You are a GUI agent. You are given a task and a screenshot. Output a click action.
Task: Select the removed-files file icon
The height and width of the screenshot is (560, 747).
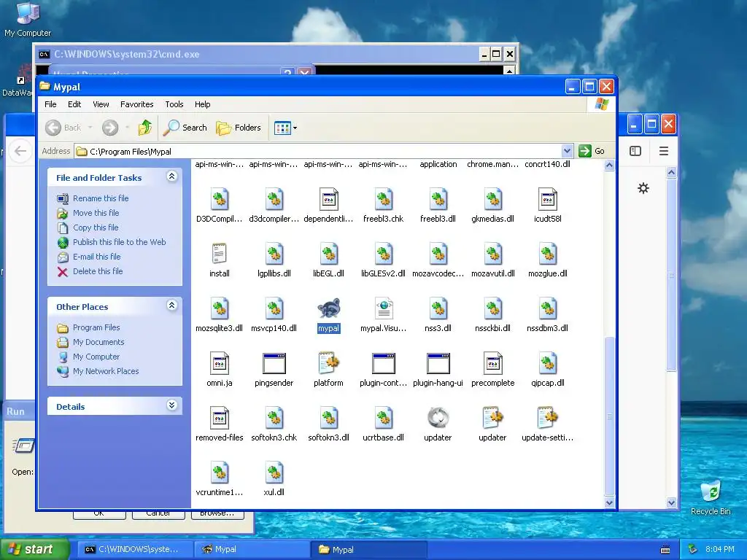point(219,418)
